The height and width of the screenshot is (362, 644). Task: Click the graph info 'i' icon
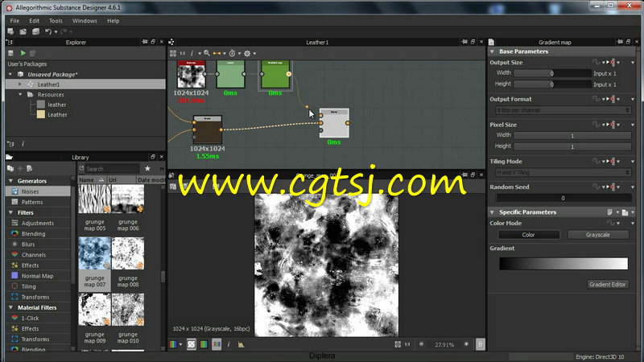pos(192,53)
